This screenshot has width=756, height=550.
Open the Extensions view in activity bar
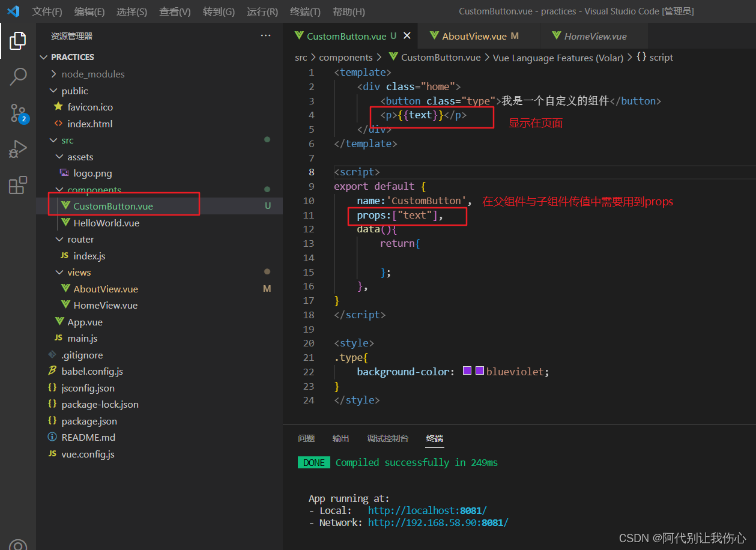point(18,185)
